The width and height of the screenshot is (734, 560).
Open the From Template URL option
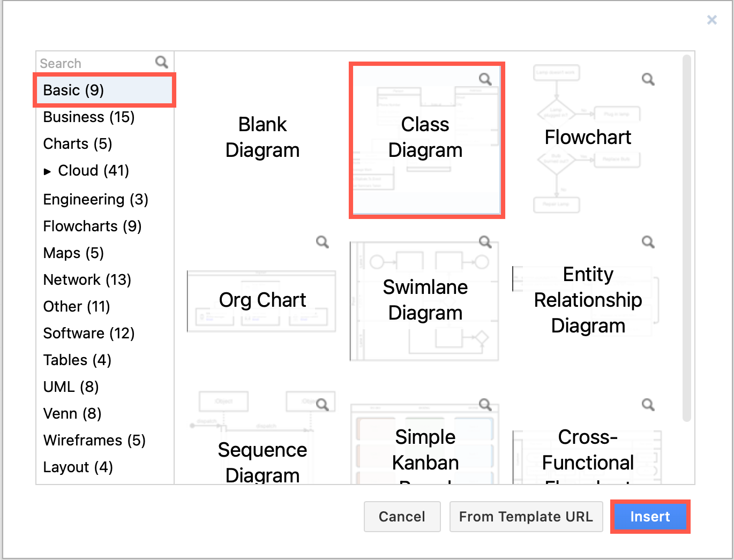pyautogui.click(x=526, y=517)
